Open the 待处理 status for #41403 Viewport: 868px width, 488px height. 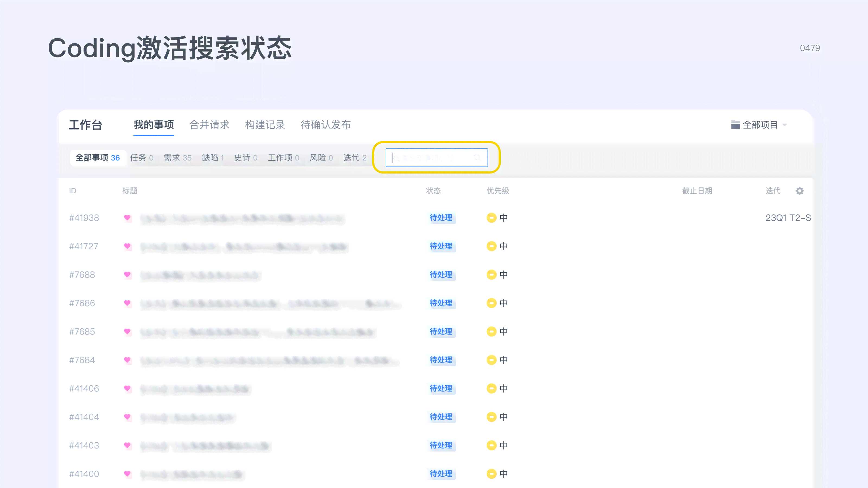441,445
